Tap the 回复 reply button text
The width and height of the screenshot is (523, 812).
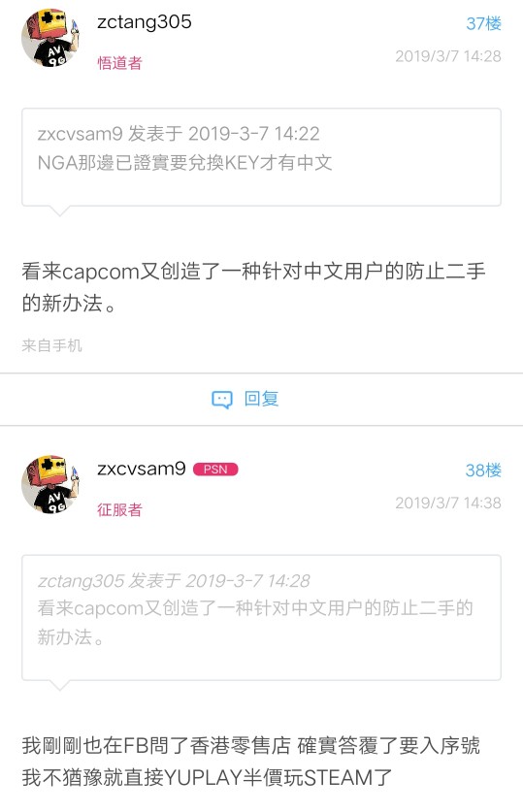(262, 399)
